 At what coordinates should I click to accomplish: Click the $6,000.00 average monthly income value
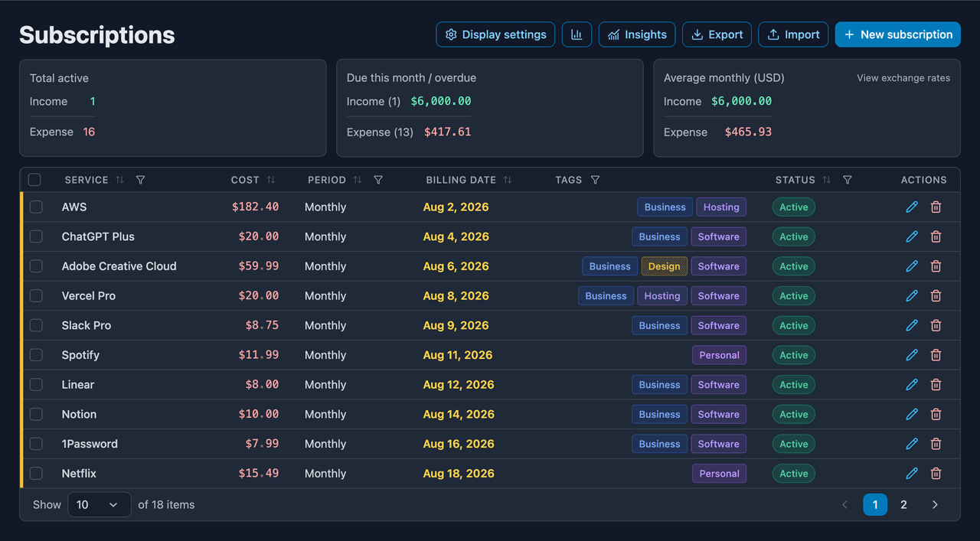[741, 101]
